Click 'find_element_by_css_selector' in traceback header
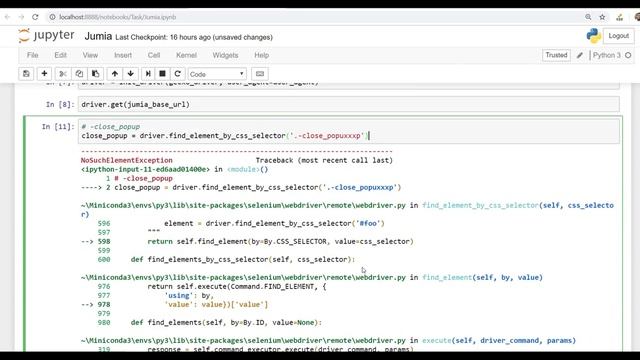The image size is (640, 360). coord(480,205)
